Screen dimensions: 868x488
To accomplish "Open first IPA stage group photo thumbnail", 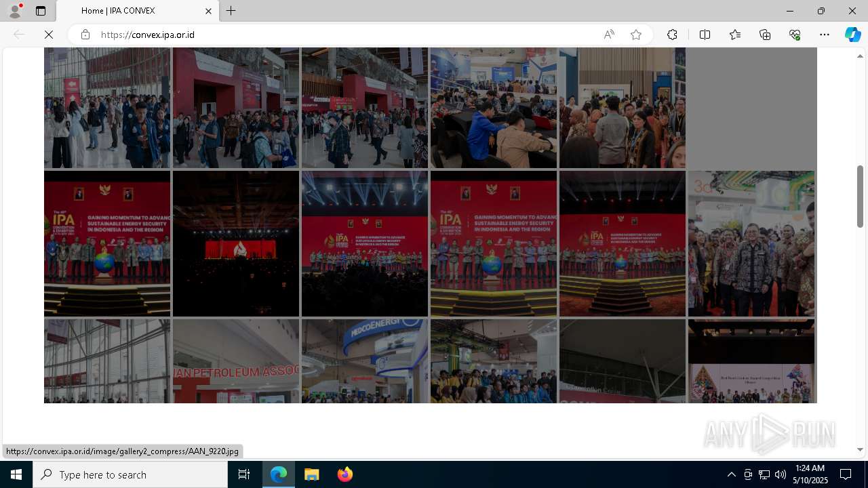I will (x=107, y=243).
